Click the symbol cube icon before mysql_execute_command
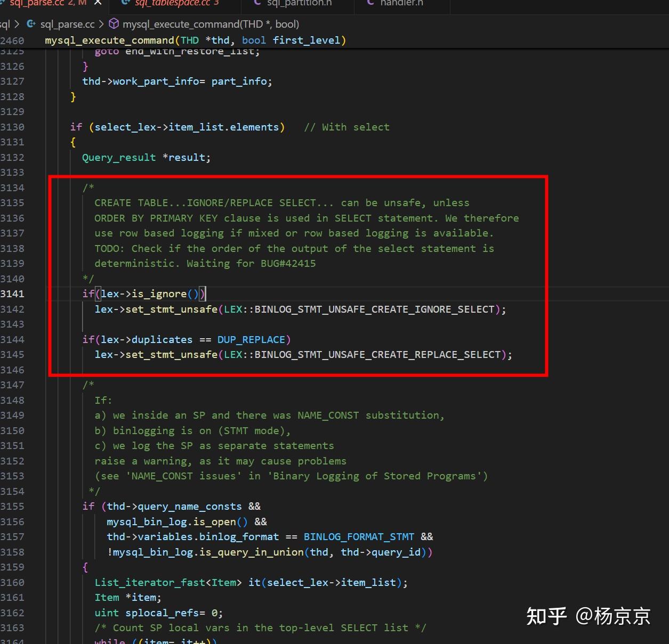Image resolution: width=669 pixels, height=644 pixels. pyautogui.click(x=113, y=24)
